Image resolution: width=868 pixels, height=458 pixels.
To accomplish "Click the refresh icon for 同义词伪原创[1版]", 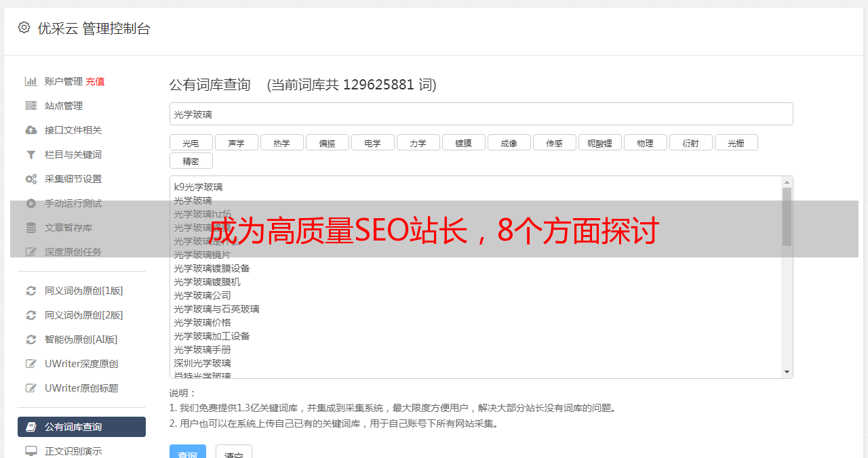I will pyautogui.click(x=31, y=291).
